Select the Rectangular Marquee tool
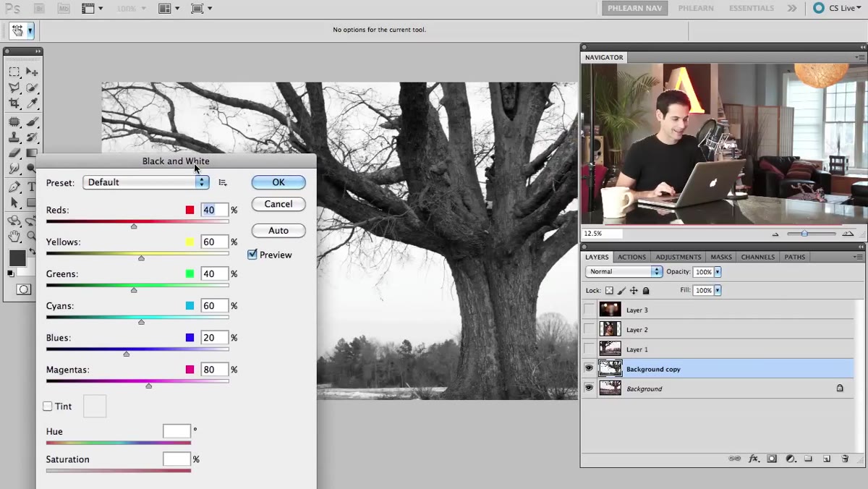This screenshot has height=489, width=868. tap(14, 72)
